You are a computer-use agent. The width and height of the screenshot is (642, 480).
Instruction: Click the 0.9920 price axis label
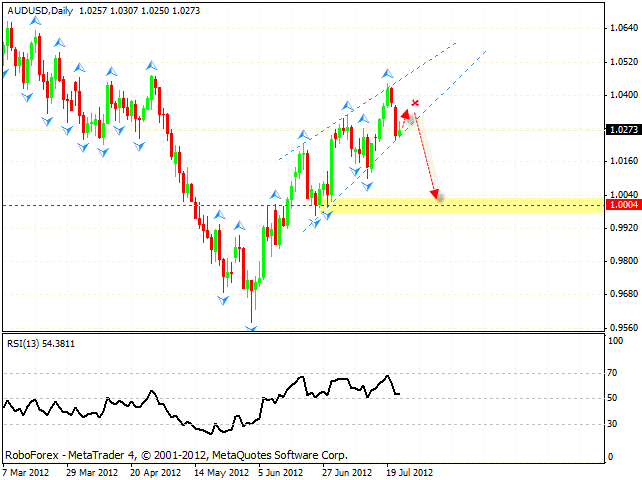pos(624,228)
